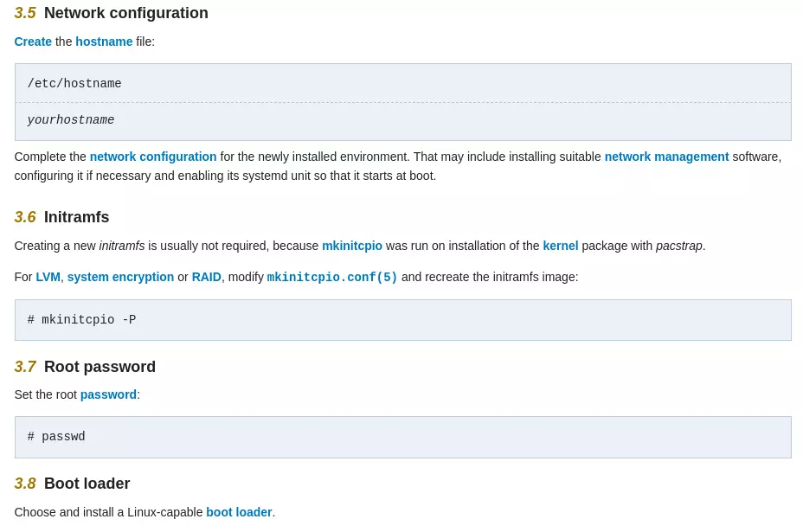
Task: Open the Create link
Action: pos(33,42)
